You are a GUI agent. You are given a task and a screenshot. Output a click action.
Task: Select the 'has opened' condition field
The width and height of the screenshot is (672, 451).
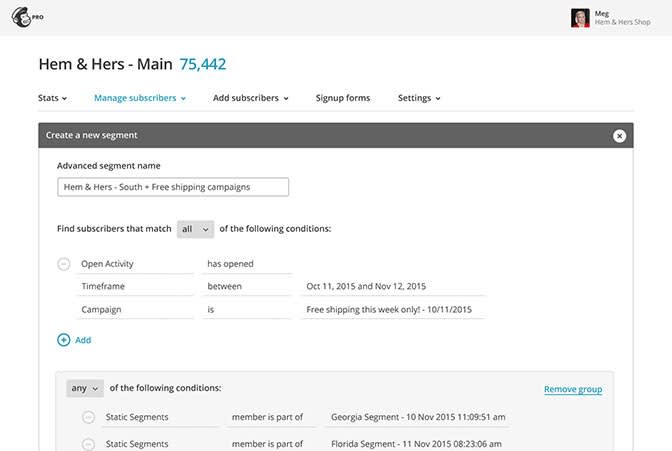tap(245, 264)
